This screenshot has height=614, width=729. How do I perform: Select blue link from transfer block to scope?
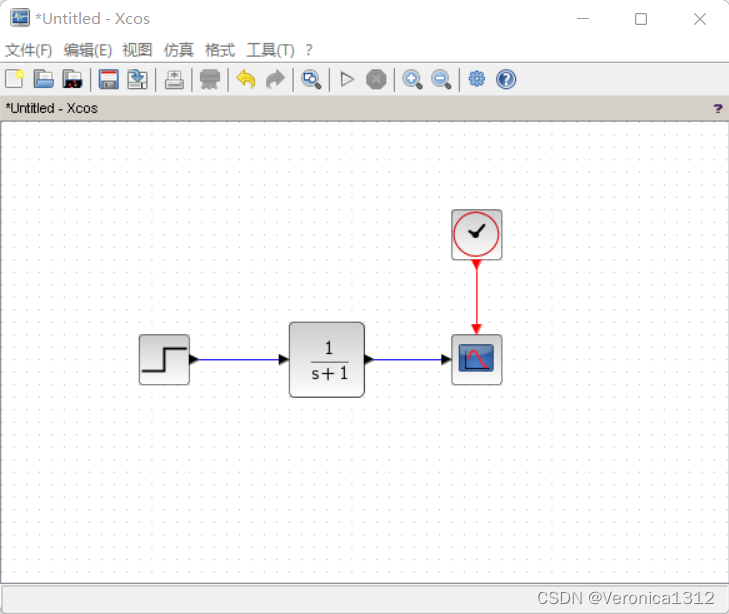408,359
